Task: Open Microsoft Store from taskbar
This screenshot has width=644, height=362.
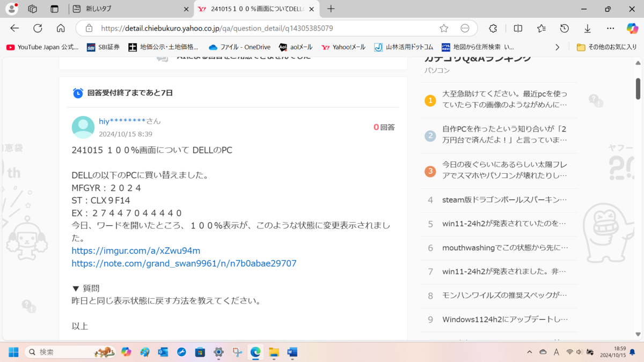Action: coord(200,352)
